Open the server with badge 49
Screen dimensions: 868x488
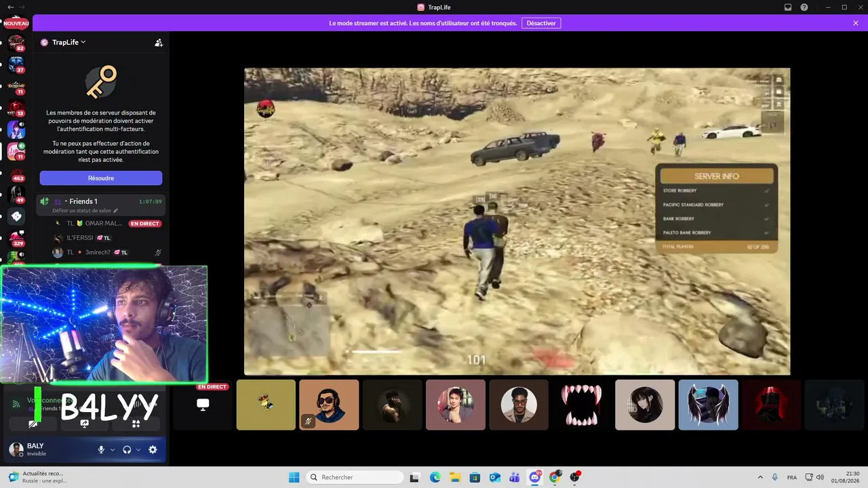(x=16, y=195)
